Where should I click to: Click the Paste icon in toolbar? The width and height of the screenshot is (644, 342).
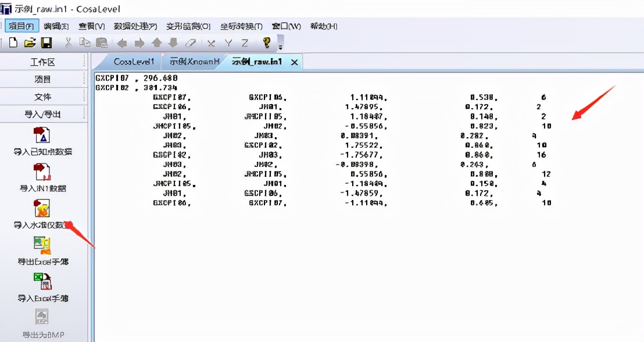tap(101, 43)
